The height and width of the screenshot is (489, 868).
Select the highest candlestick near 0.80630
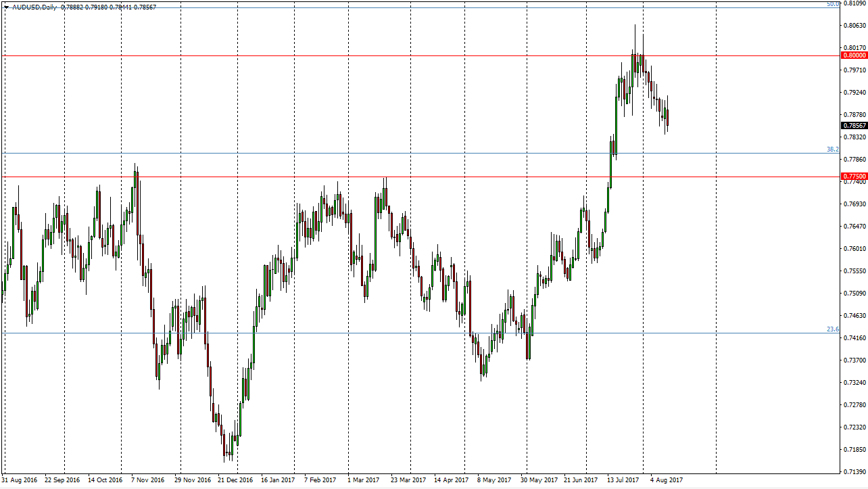click(x=635, y=41)
